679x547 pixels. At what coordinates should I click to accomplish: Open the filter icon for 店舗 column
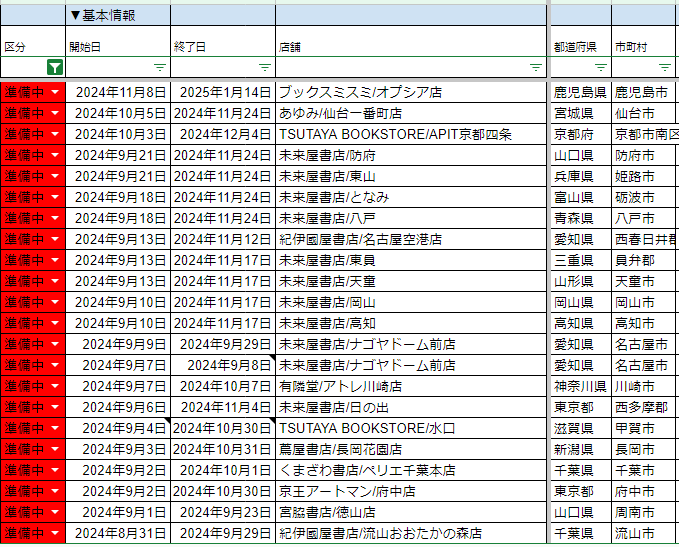pyautogui.click(x=536, y=68)
